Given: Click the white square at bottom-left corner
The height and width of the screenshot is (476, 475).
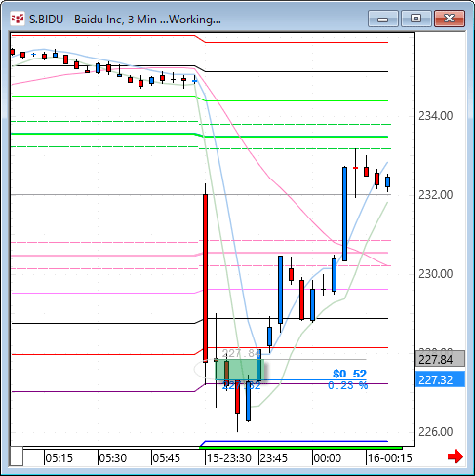Looking at the screenshot, I should tap(17, 456).
